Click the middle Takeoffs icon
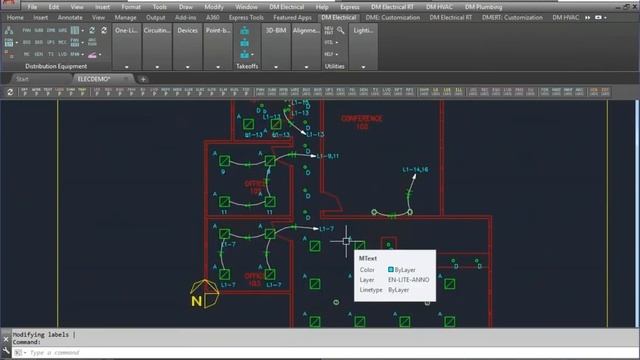 (x=244, y=42)
